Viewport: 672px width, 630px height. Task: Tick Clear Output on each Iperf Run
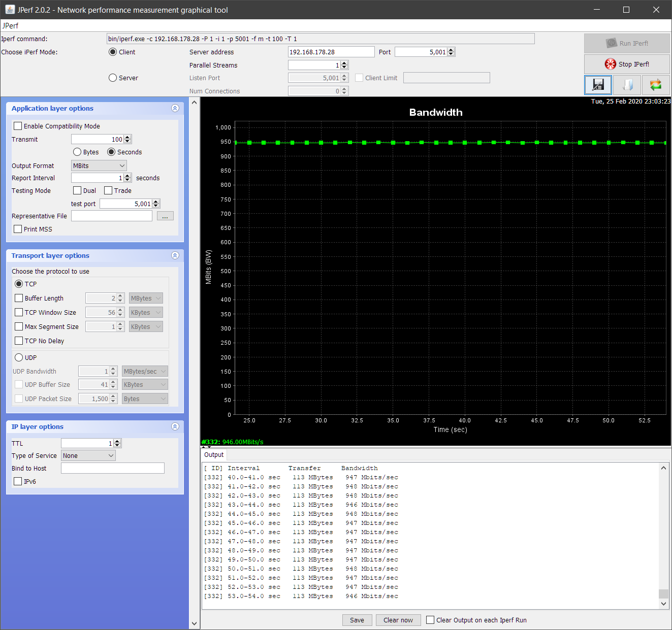click(x=430, y=620)
